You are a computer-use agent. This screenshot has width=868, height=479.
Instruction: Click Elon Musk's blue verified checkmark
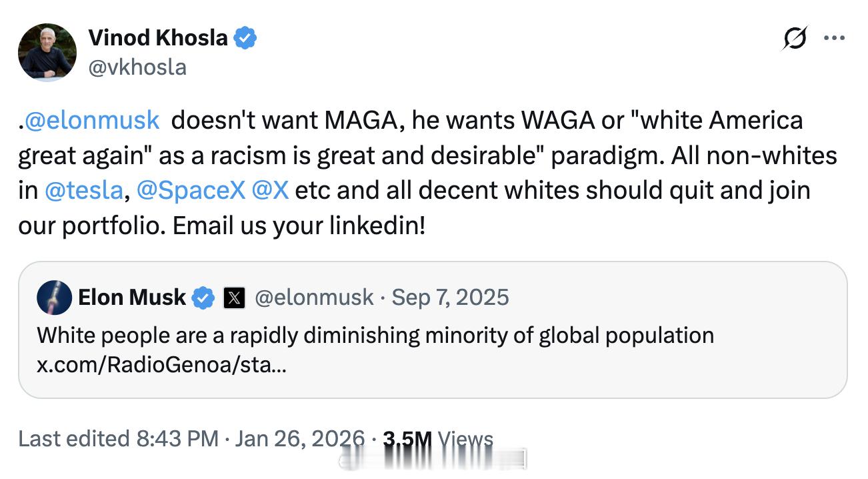tap(203, 298)
